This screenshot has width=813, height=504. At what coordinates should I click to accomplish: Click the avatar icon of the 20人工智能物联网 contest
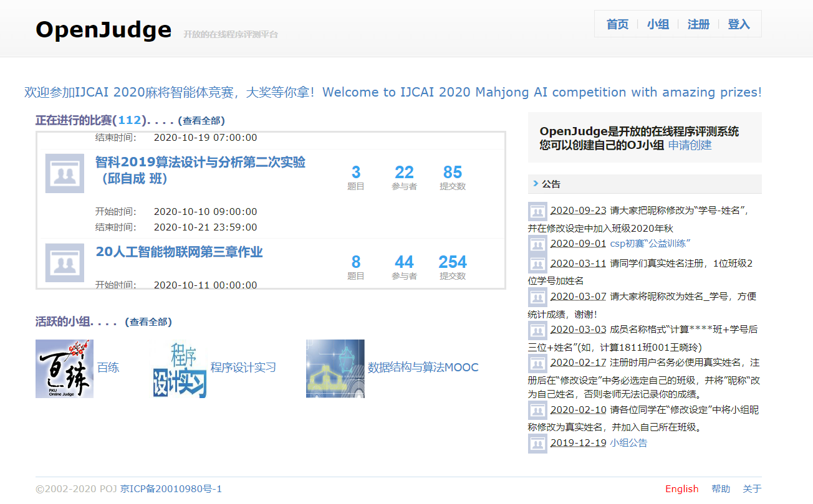64,263
